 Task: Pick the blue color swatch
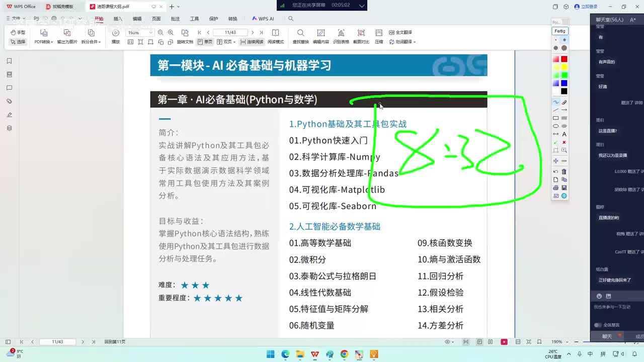point(564,83)
